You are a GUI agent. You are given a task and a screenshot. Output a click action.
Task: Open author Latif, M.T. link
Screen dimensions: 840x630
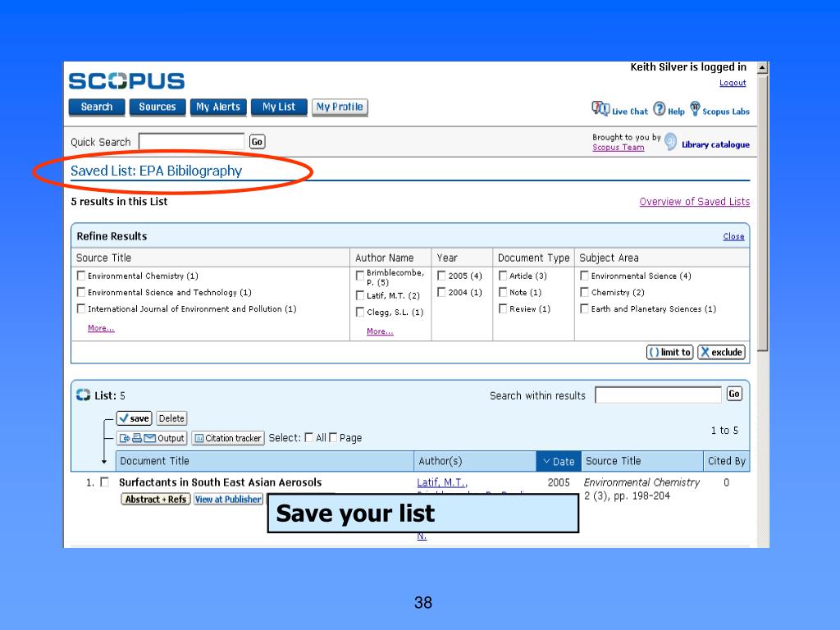[x=442, y=482]
